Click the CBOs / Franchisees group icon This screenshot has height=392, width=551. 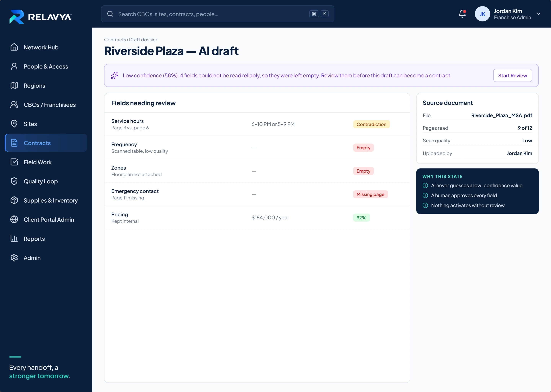click(x=14, y=105)
